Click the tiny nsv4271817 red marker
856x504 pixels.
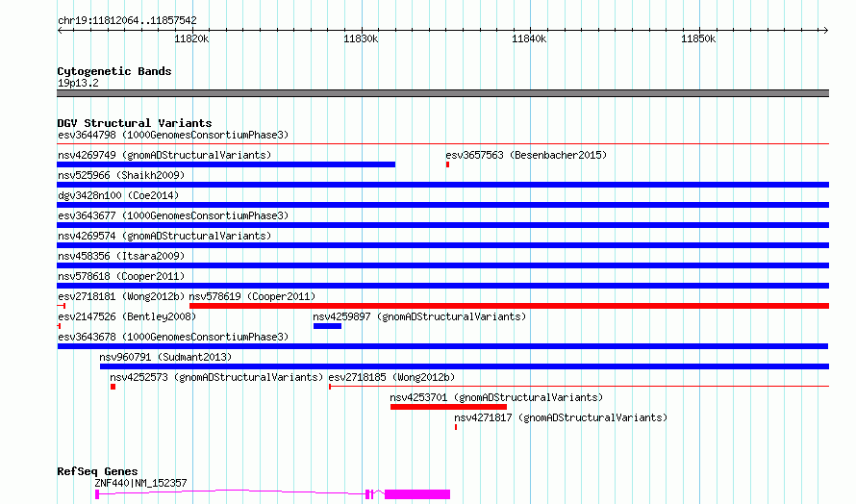(456, 427)
